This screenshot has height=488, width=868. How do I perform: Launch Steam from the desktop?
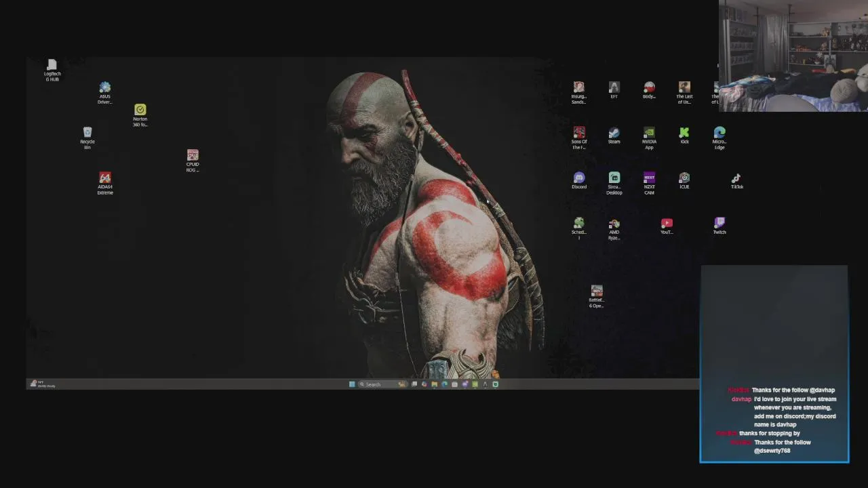[614, 136]
